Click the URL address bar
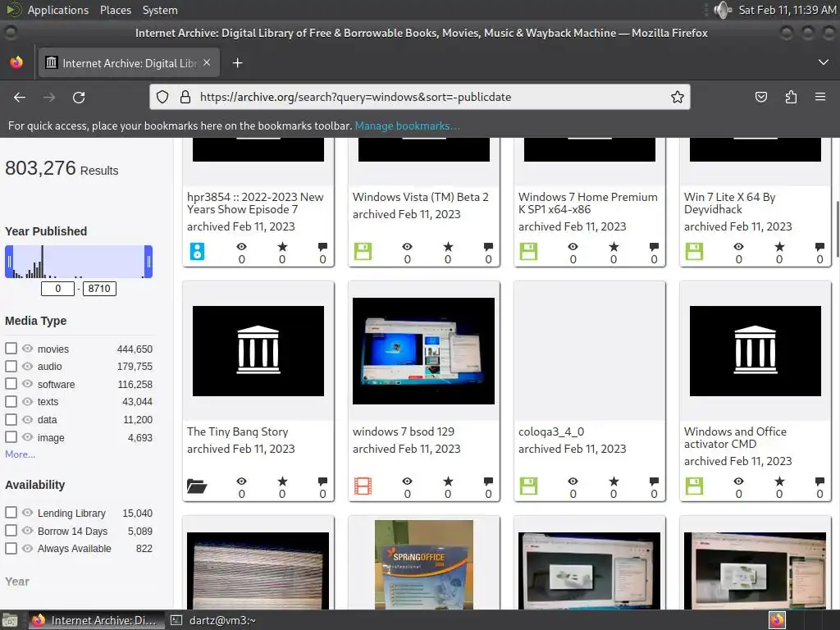Viewport: 840px width, 630px height. (x=420, y=97)
